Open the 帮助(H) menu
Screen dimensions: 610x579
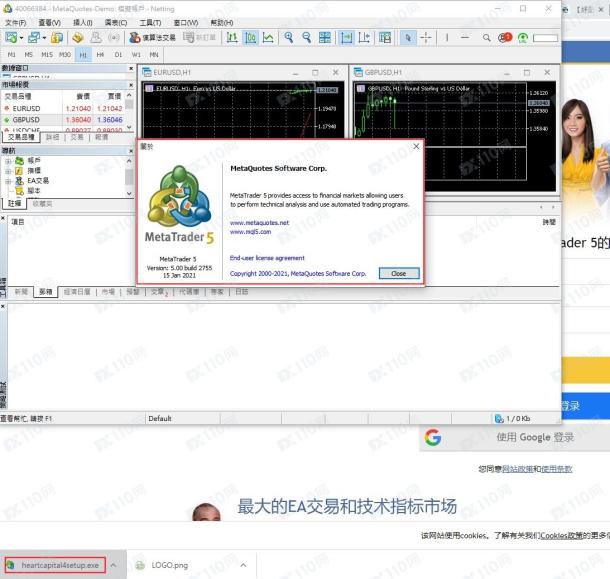coord(222,23)
